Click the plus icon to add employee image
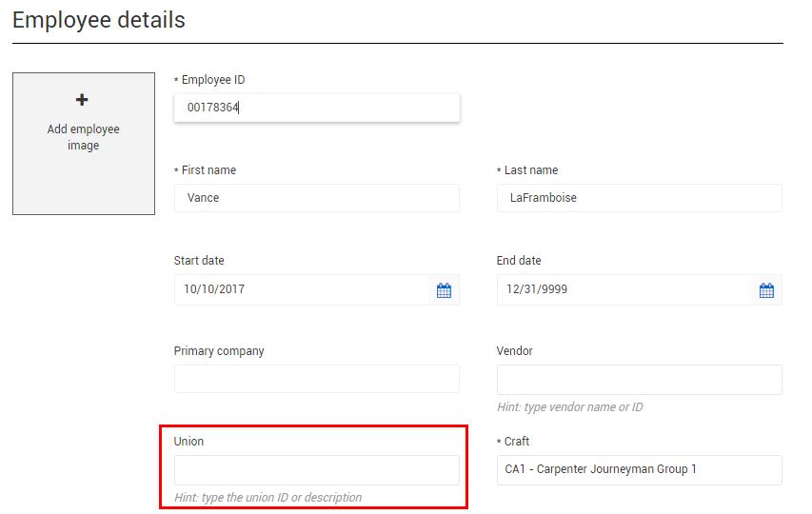The height and width of the screenshot is (514, 812). point(82,99)
